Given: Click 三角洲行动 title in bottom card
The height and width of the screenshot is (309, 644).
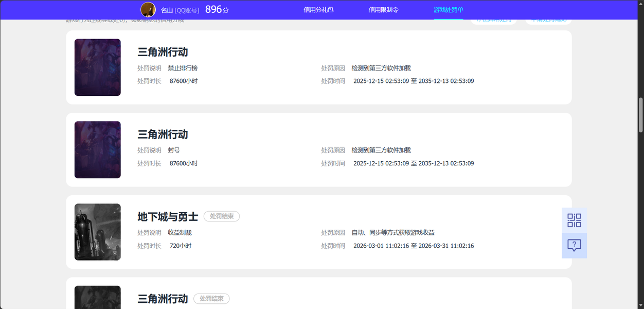Looking at the screenshot, I should [163, 299].
